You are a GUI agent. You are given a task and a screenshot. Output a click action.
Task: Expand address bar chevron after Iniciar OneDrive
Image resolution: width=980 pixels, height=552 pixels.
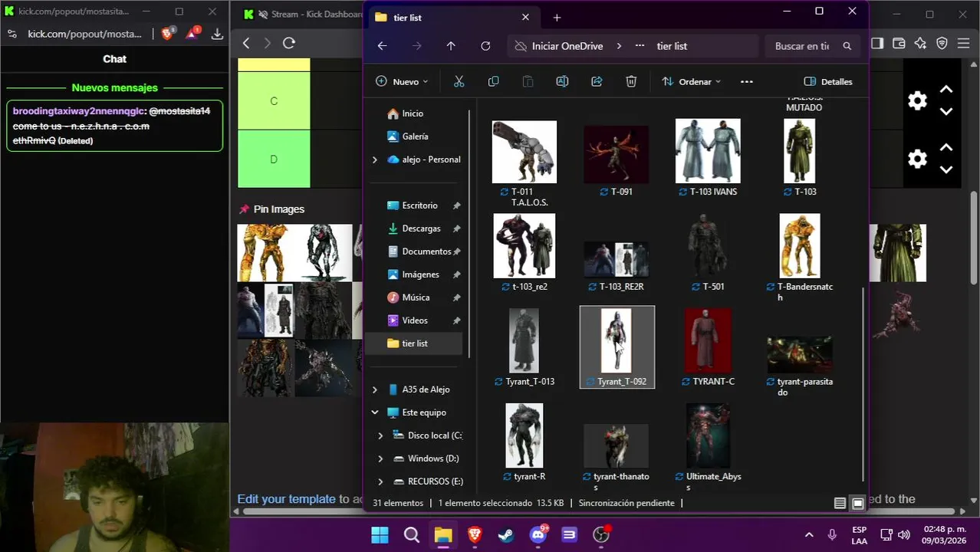(619, 46)
